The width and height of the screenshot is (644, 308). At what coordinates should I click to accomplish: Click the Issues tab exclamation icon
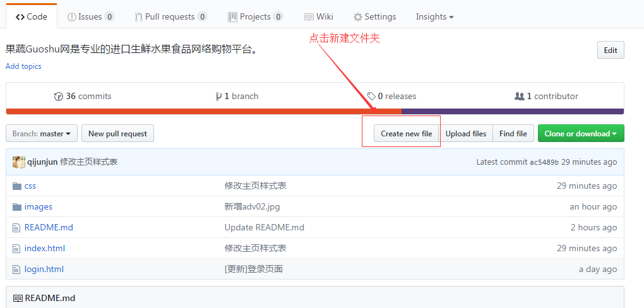click(x=72, y=17)
